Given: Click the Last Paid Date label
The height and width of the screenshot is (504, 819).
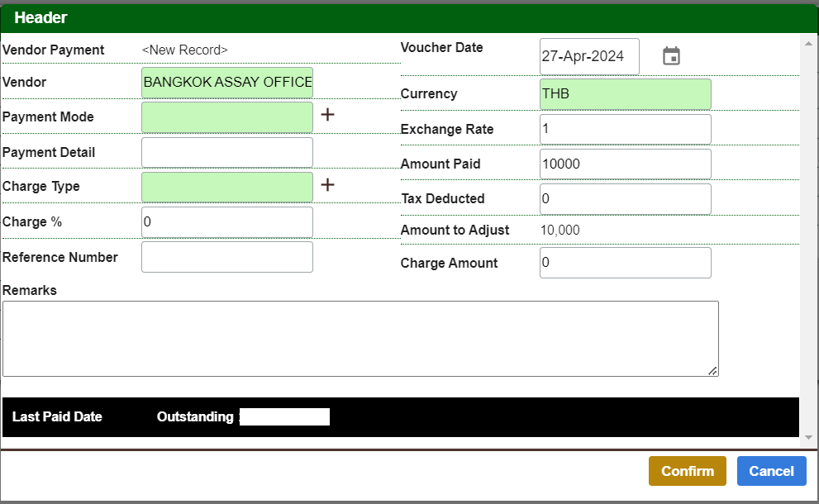Looking at the screenshot, I should point(57,416).
